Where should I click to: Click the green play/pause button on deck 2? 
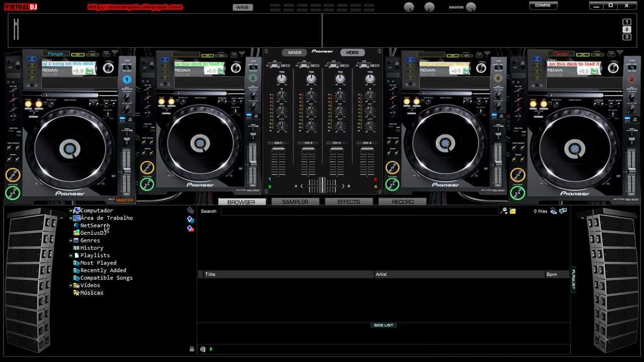click(x=518, y=193)
